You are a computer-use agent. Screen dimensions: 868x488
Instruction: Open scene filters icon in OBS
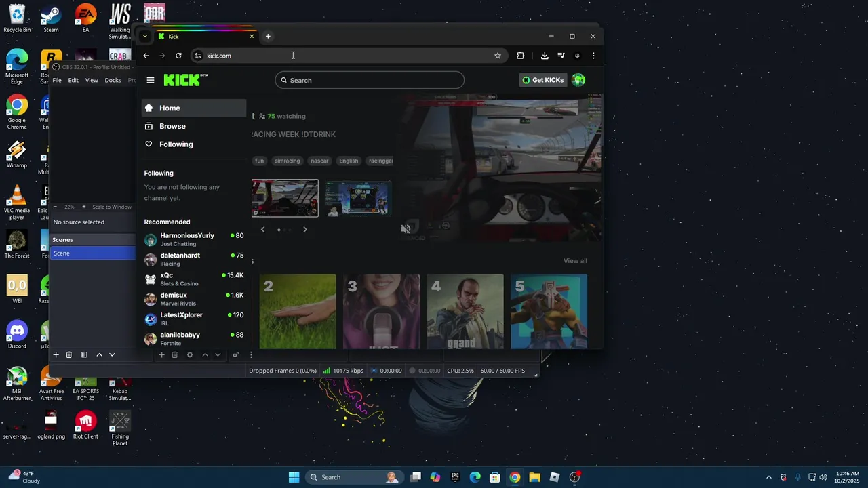tap(84, 354)
